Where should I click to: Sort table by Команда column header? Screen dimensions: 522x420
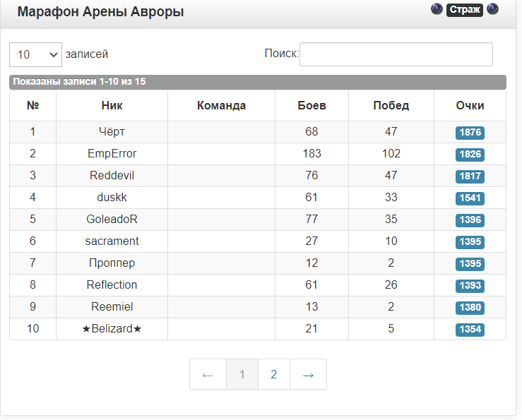[x=221, y=106]
